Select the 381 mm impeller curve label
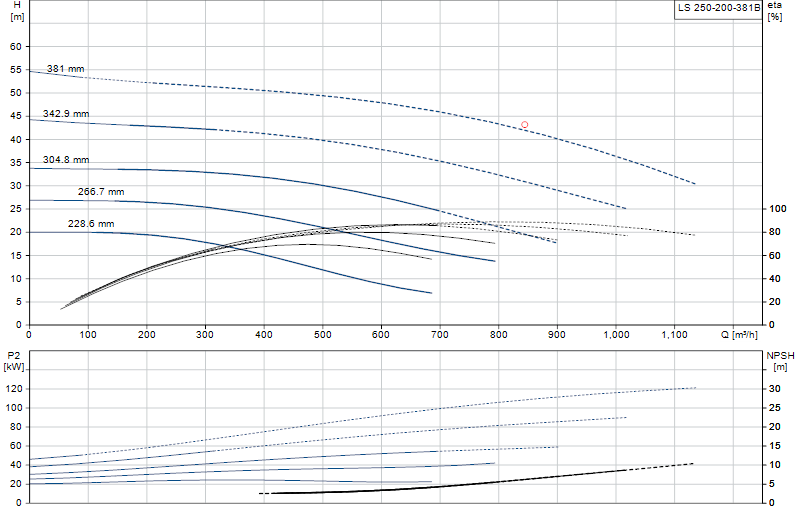Image resolution: width=800 pixels, height=520 pixels. pos(65,68)
